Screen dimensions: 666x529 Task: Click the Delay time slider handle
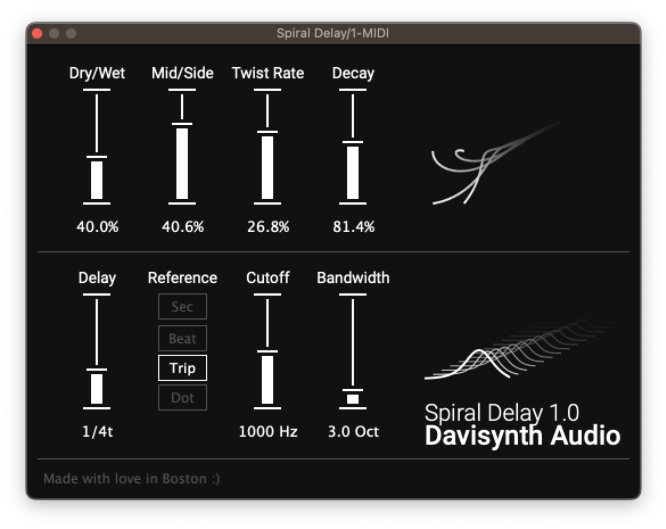(x=97, y=371)
